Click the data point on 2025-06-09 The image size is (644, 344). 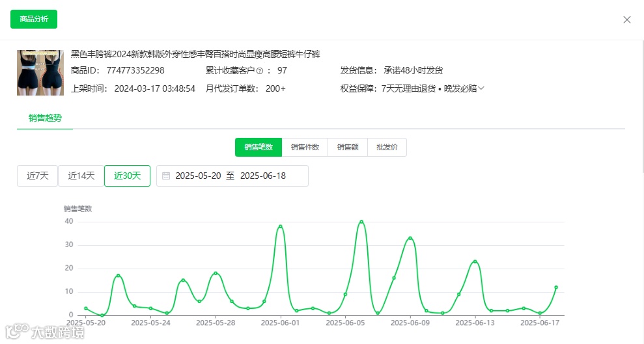pos(410,238)
